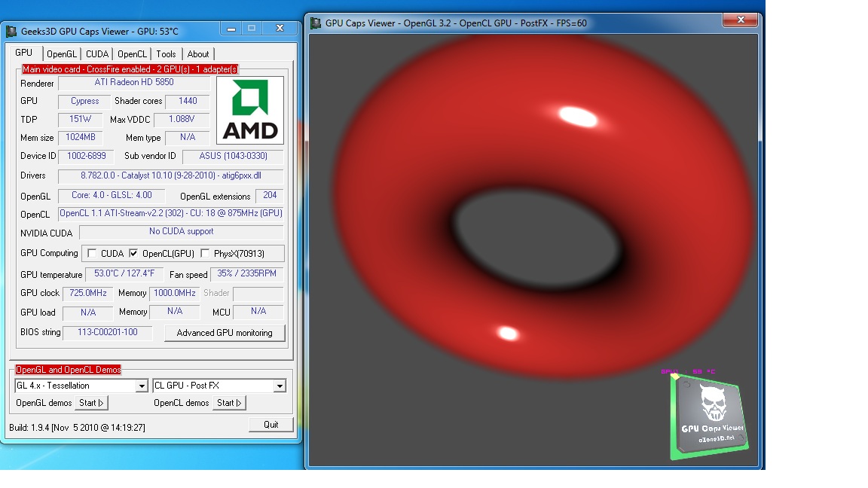
Task: Switch to the OpenGL tab
Action: point(62,54)
